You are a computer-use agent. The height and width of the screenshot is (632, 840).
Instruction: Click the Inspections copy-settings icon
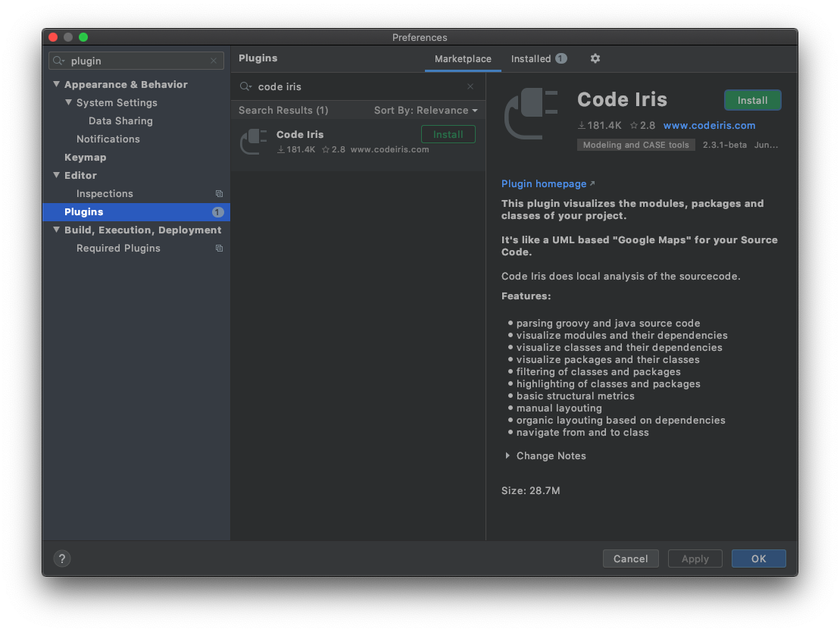[x=219, y=194]
